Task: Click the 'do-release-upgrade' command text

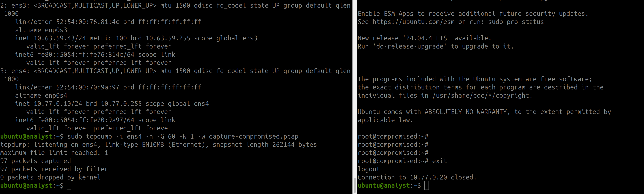Action: click(410, 46)
